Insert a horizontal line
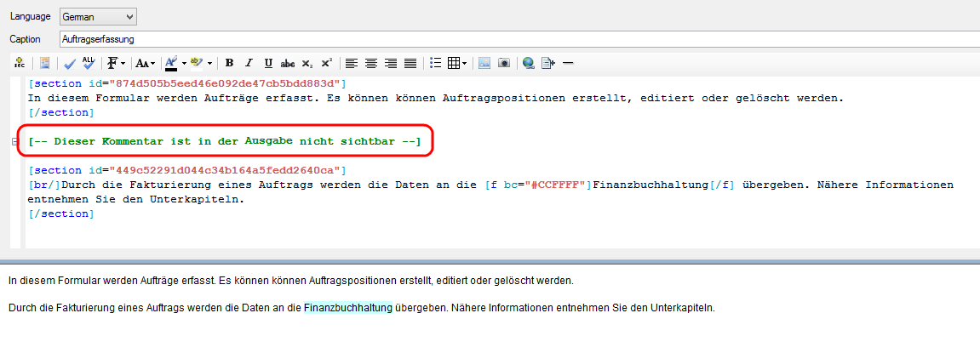Viewport: 980px width, 353px height. tap(568, 63)
